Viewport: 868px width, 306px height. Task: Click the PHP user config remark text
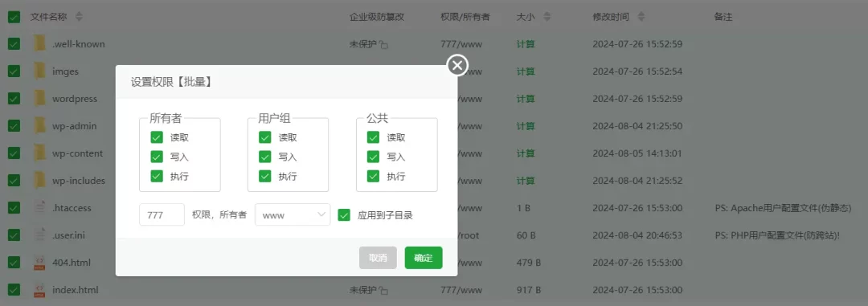pyautogui.click(x=777, y=235)
